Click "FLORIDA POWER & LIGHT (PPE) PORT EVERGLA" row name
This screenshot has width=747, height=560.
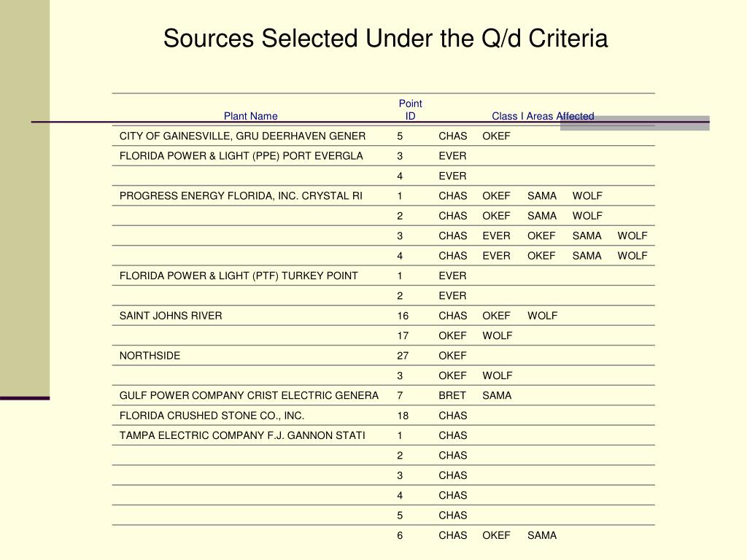click(x=241, y=156)
